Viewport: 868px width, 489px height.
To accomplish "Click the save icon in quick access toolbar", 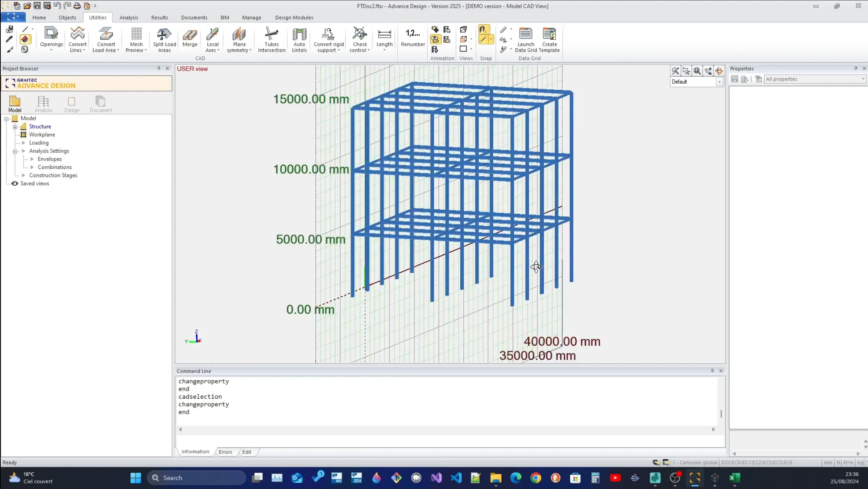I will coord(37,6).
